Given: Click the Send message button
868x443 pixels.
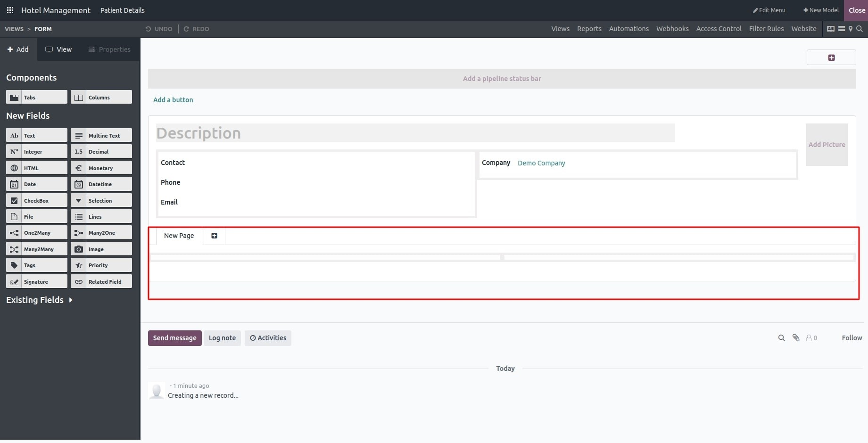Looking at the screenshot, I should (174, 338).
